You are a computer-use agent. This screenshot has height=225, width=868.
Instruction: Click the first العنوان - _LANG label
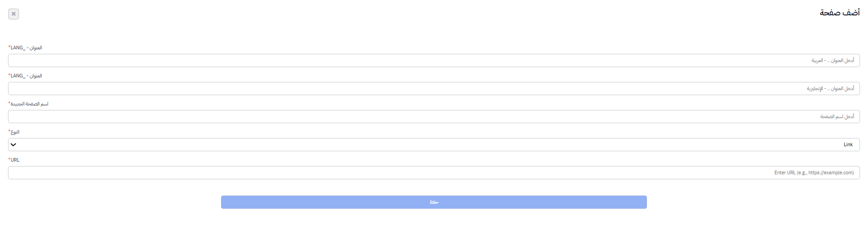pos(26,48)
